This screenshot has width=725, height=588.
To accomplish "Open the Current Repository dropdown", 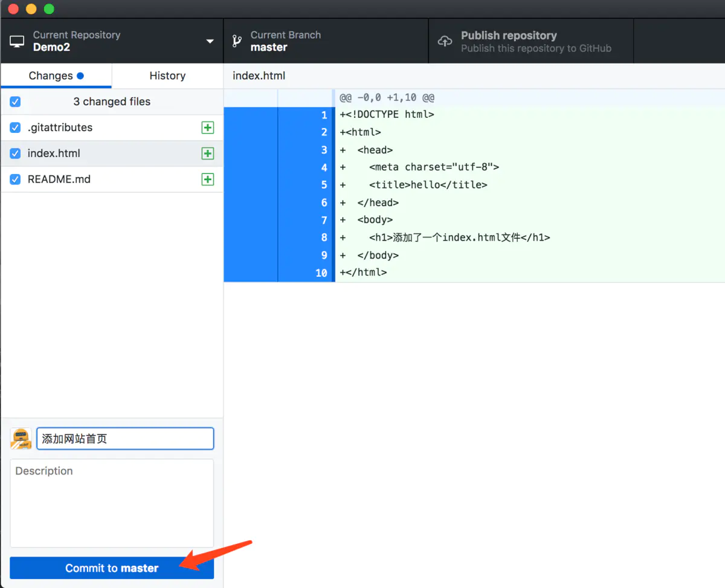I will 210,40.
